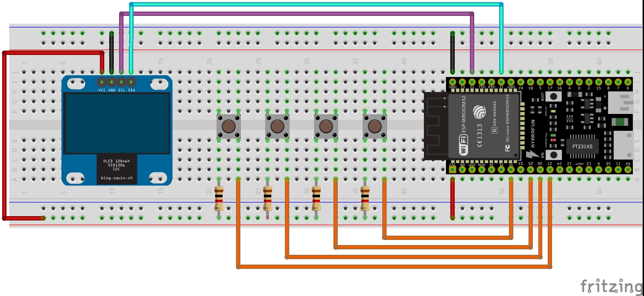Select the second resistor from the left
This screenshot has width=644, height=296.
[268, 198]
